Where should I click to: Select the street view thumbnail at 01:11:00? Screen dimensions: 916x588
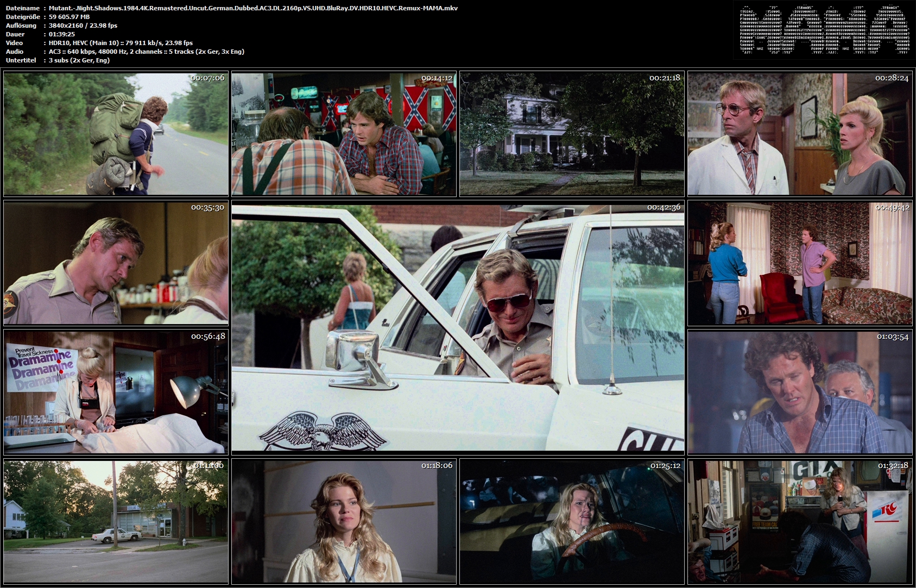pyautogui.click(x=116, y=521)
